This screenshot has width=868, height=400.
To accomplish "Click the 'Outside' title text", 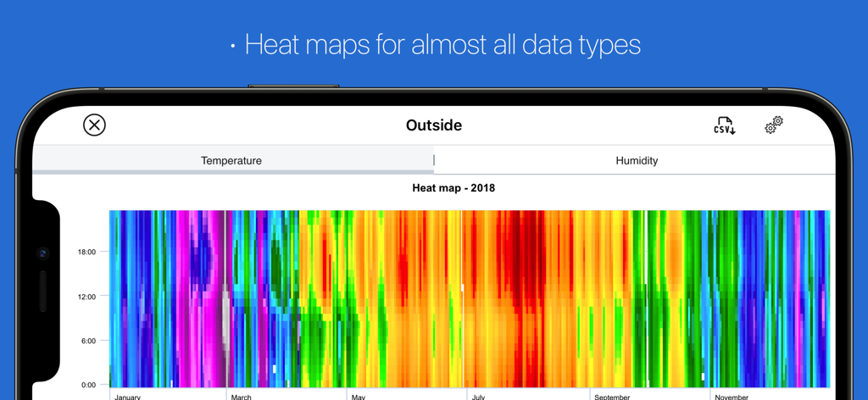I will click(x=433, y=125).
